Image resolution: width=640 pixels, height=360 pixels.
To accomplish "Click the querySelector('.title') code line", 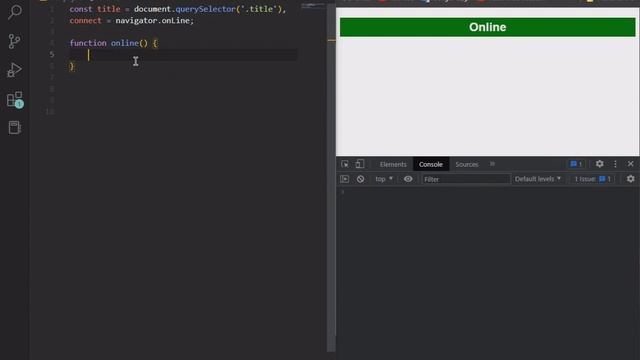I will (x=178, y=9).
